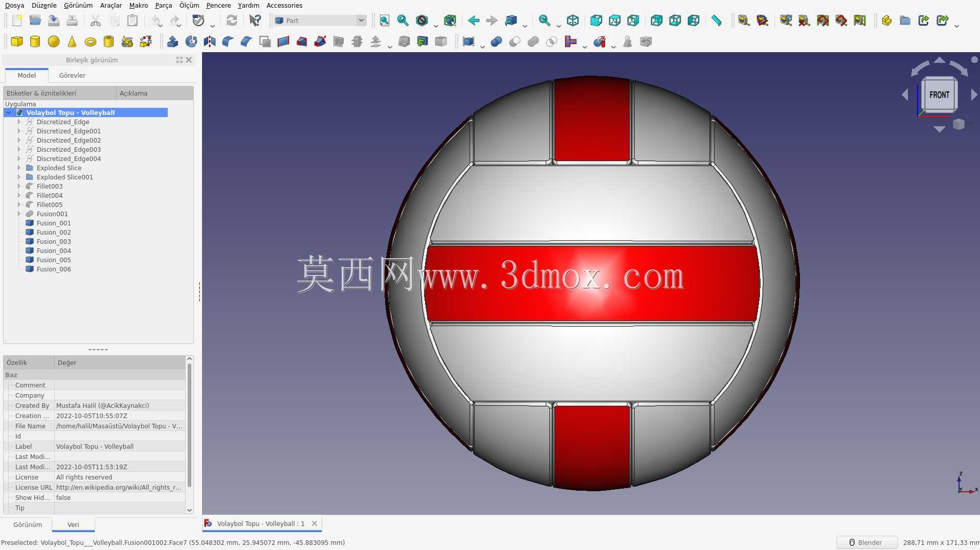Screen dimensions: 980x550
Task: Select Exploded Slice001 in the tree
Action: tap(65, 177)
